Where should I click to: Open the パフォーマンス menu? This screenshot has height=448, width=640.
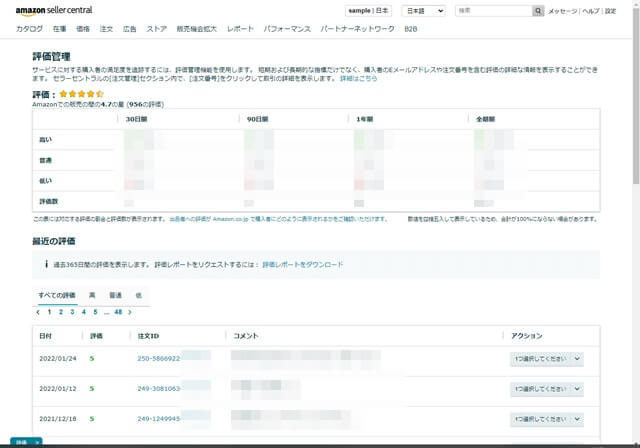pos(286,30)
